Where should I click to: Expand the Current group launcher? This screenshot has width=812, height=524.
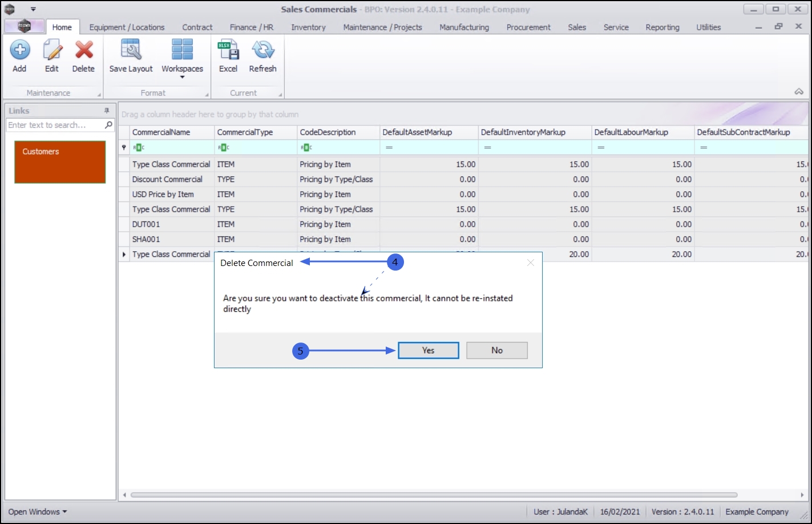280,95
